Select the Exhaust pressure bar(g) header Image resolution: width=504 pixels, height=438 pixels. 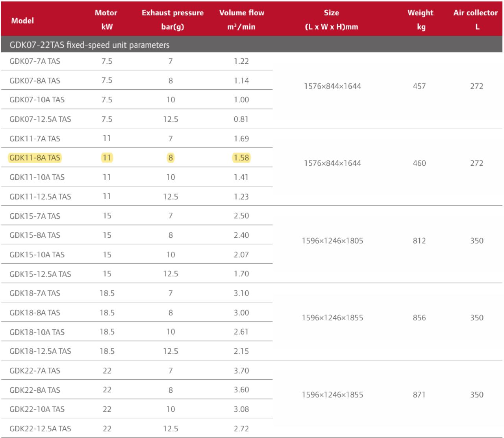[x=172, y=20]
